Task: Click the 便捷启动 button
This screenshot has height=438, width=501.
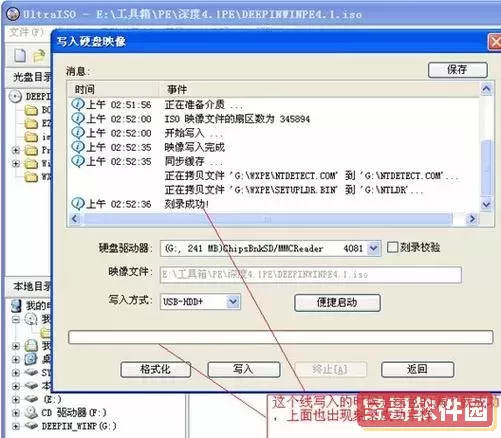Action: [337, 303]
